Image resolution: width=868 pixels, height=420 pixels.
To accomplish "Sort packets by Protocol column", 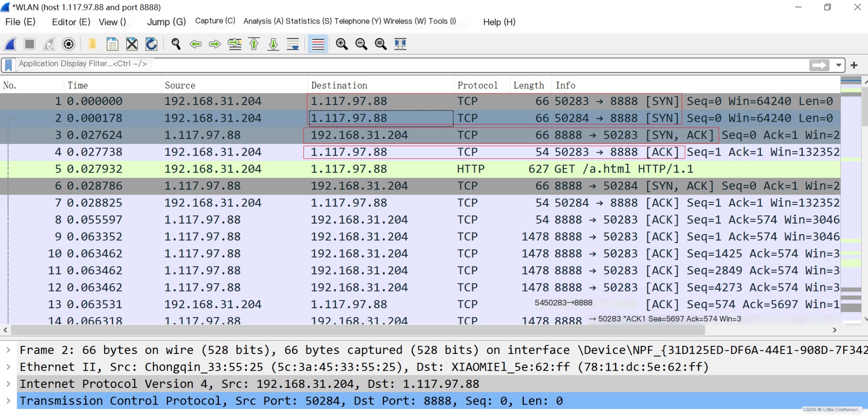I will pos(482,85).
